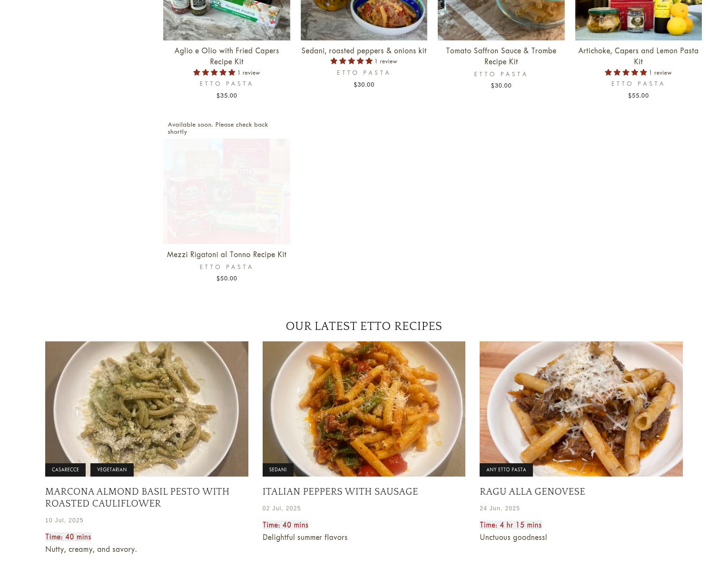The width and height of the screenshot is (728, 568).
Task: Click the Artichoke kit star rating
Action: click(x=626, y=73)
